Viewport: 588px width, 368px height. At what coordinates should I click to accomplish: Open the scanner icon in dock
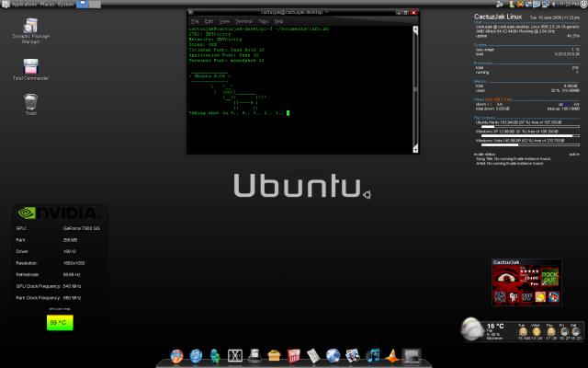click(254, 355)
